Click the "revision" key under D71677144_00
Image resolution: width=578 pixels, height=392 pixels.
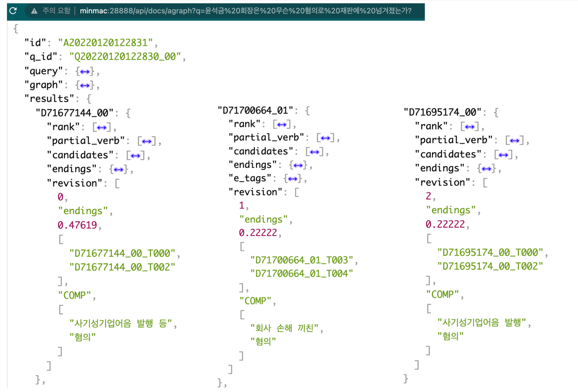[x=75, y=183]
